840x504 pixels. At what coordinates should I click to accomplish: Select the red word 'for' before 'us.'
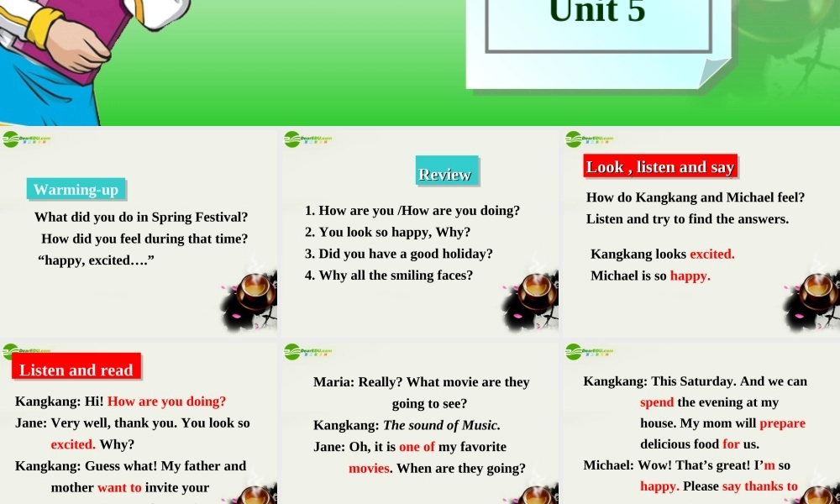[732, 444]
